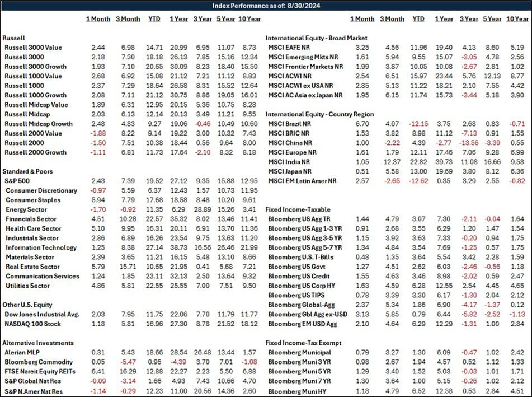Select the 39.73 value in MSCI India row
The height and width of the screenshot is (397, 532).
point(444,162)
